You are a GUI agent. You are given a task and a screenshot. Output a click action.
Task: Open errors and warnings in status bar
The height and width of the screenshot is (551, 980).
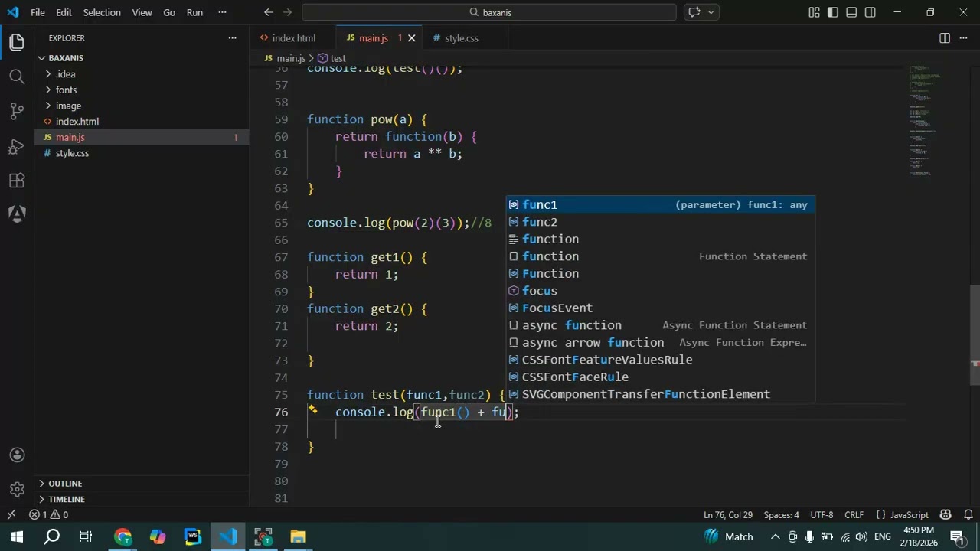pyautogui.click(x=49, y=515)
